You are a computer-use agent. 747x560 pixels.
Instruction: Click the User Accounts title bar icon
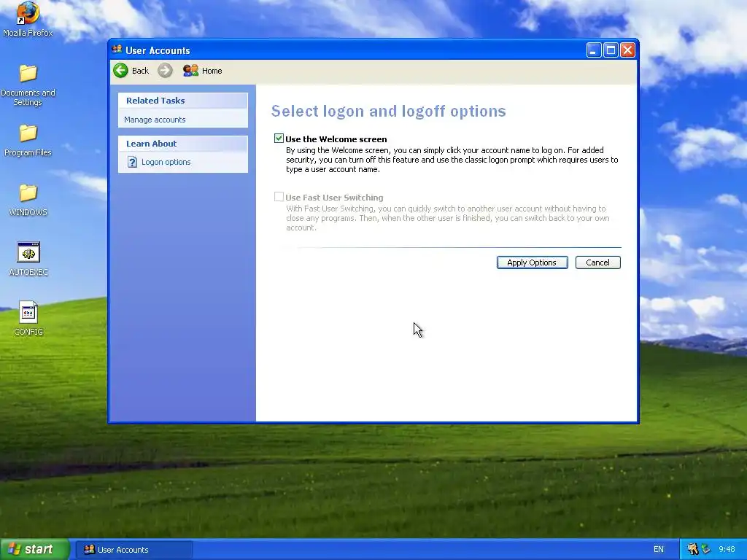(117, 50)
